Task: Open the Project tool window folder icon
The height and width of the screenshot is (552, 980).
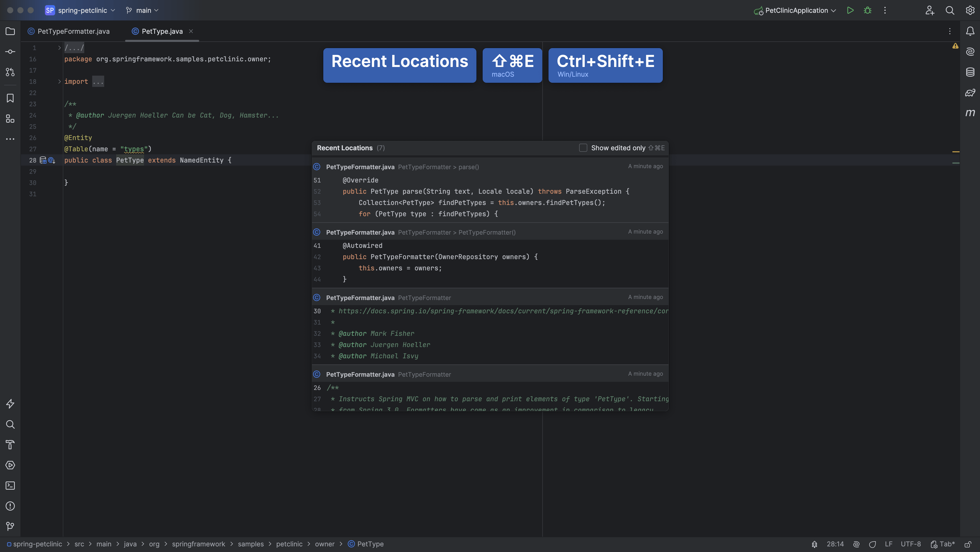Action: tap(10, 31)
